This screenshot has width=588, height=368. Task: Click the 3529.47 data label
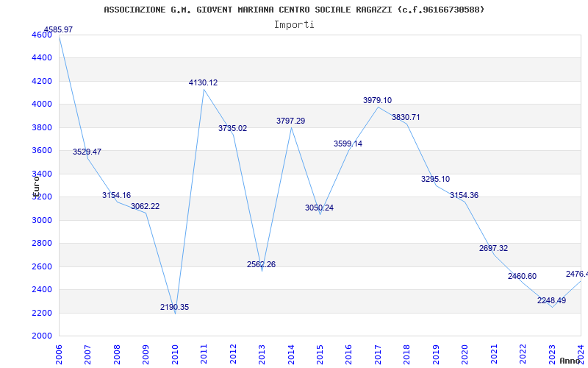pos(87,152)
